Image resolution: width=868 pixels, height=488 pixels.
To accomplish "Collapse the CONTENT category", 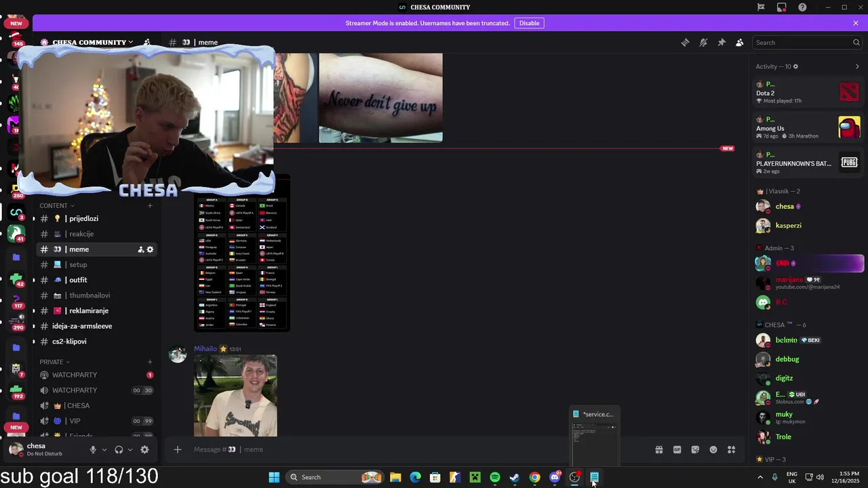I will pyautogui.click(x=57, y=205).
